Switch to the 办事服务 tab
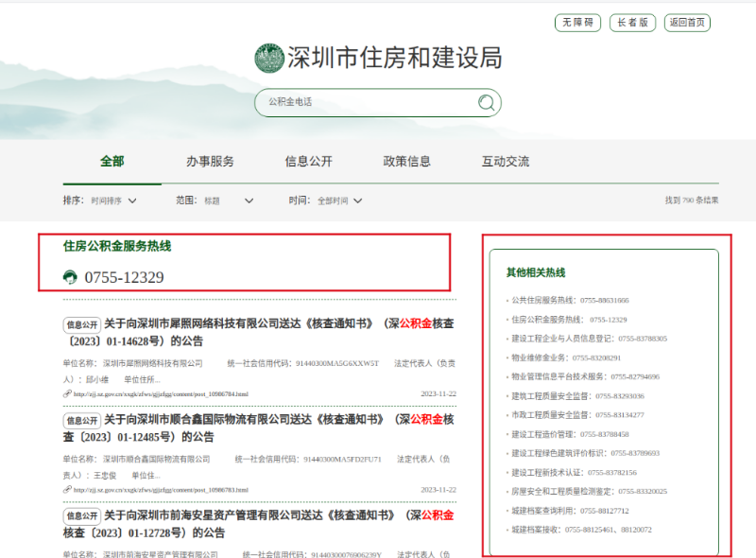The height and width of the screenshot is (558, 756). tap(210, 162)
